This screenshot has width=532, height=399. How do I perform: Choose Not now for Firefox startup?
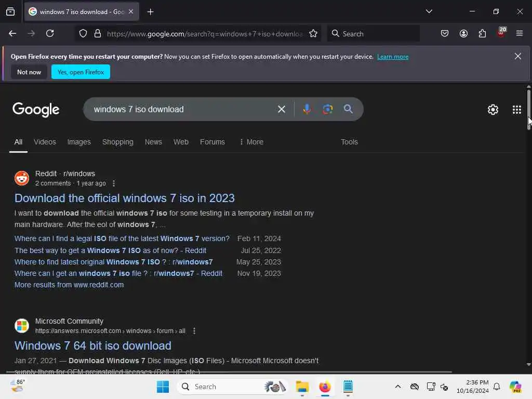click(29, 72)
